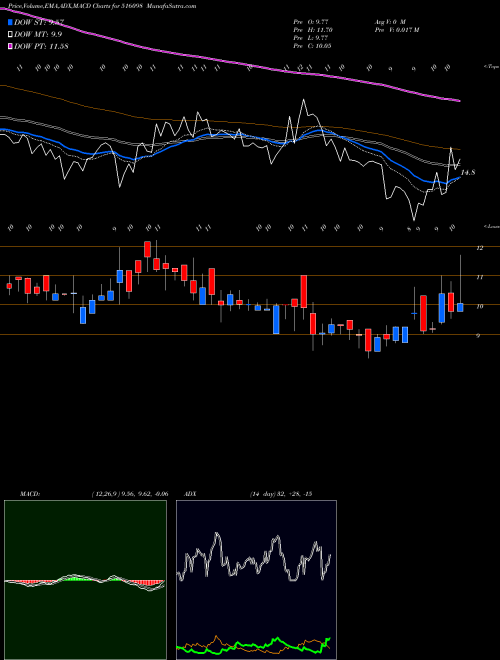Click the price axis label '12'

[479, 248]
